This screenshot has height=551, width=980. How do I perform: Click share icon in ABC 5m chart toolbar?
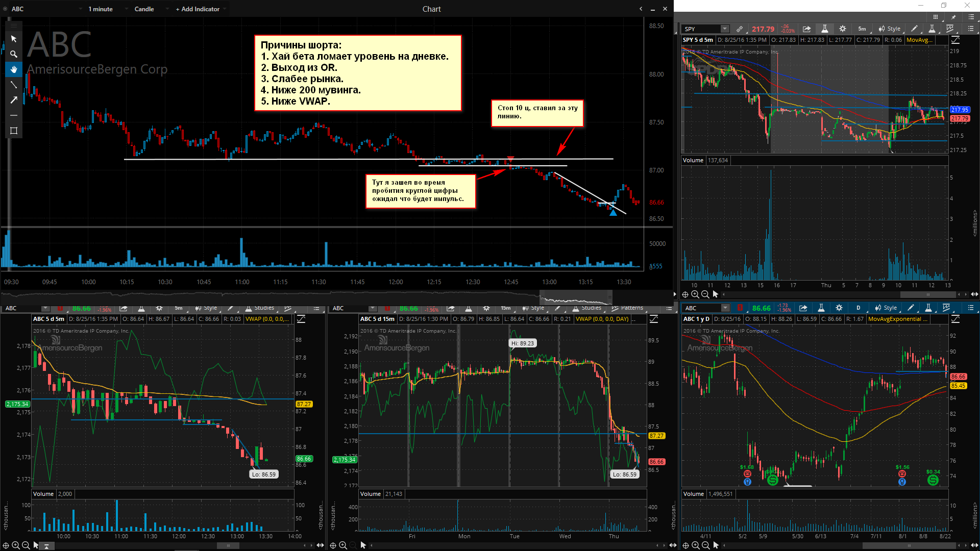[124, 308]
